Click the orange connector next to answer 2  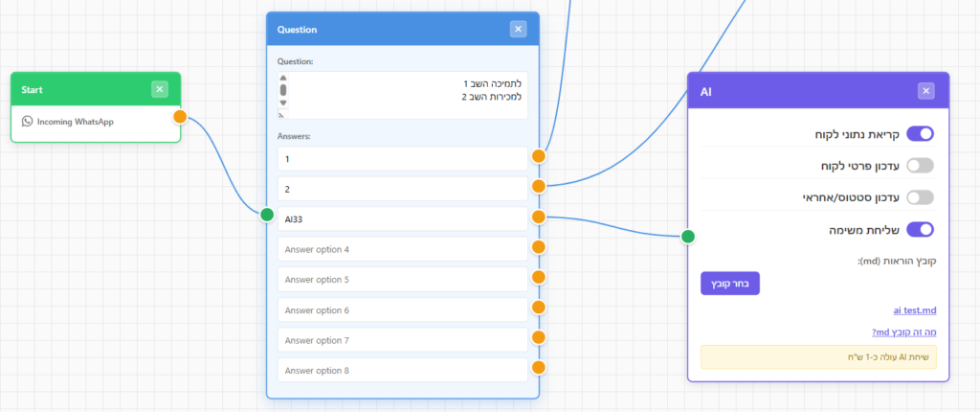[538, 186]
